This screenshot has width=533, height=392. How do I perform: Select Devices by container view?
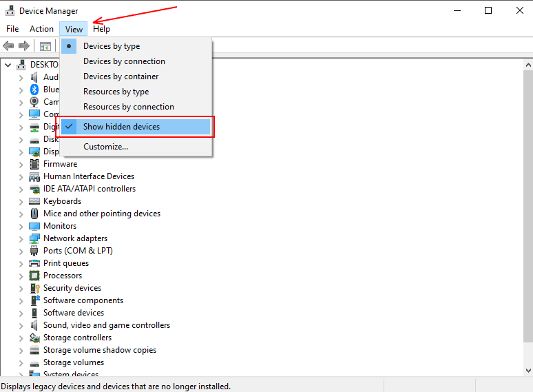136,76
